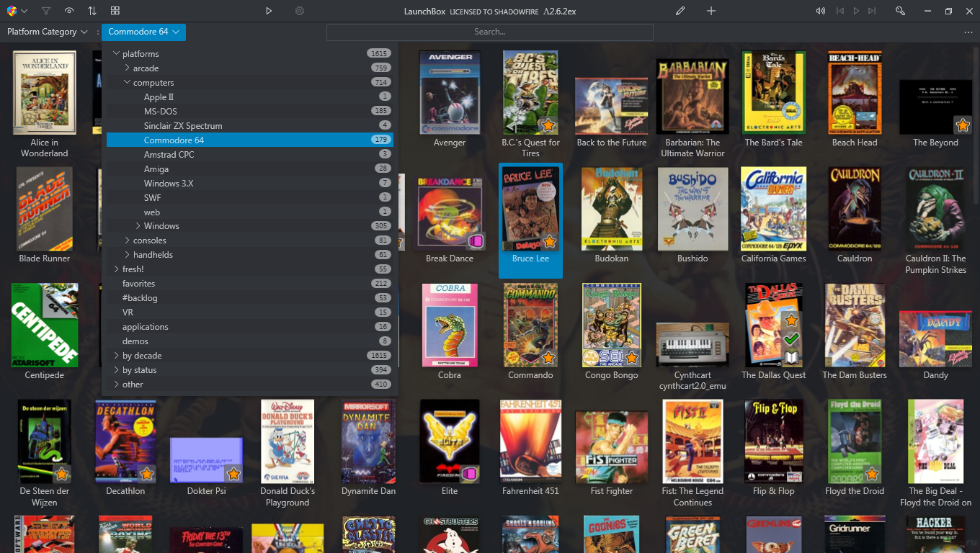Expand the handhelds tree node
980x553 pixels.
(127, 255)
